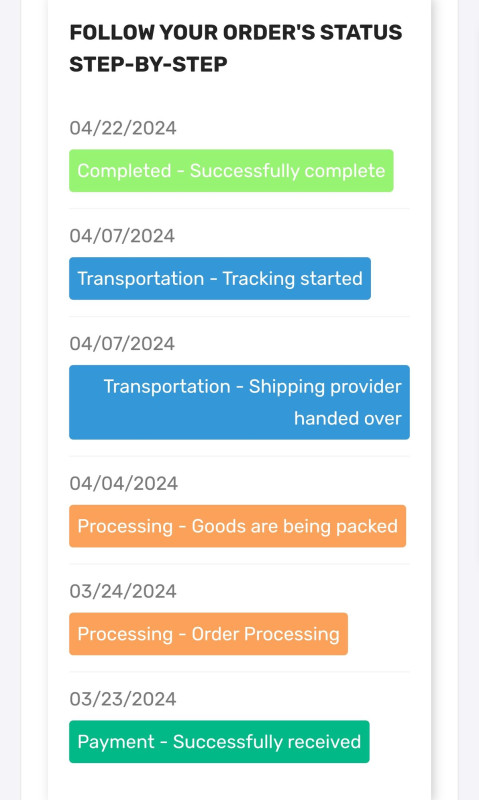The width and height of the screenshot is (479, 800).
Task: Click the 03/24/2024 date label
Action: tap(123, 591)
